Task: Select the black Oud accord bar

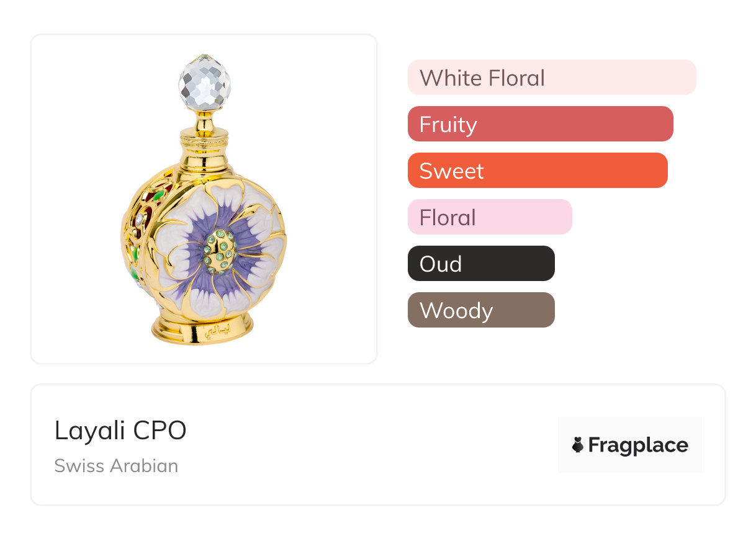Action: click(x=480, y=264)
